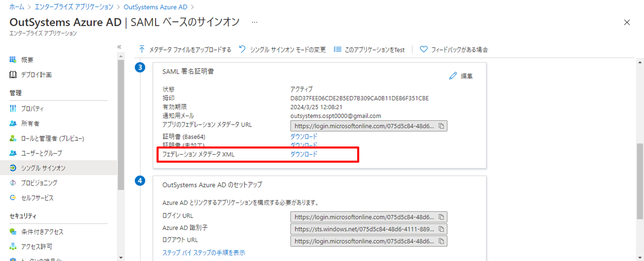Viewport: 644px width, 261px height.
Task: Copy the app federation metadata URL
Action: [x=441, y=126]
